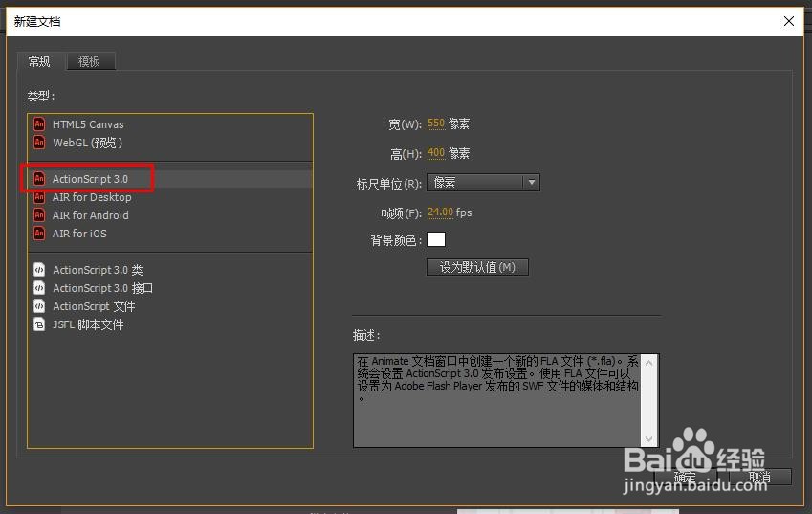
Task: Click the description text about FLA 文件
Action: 497,380
